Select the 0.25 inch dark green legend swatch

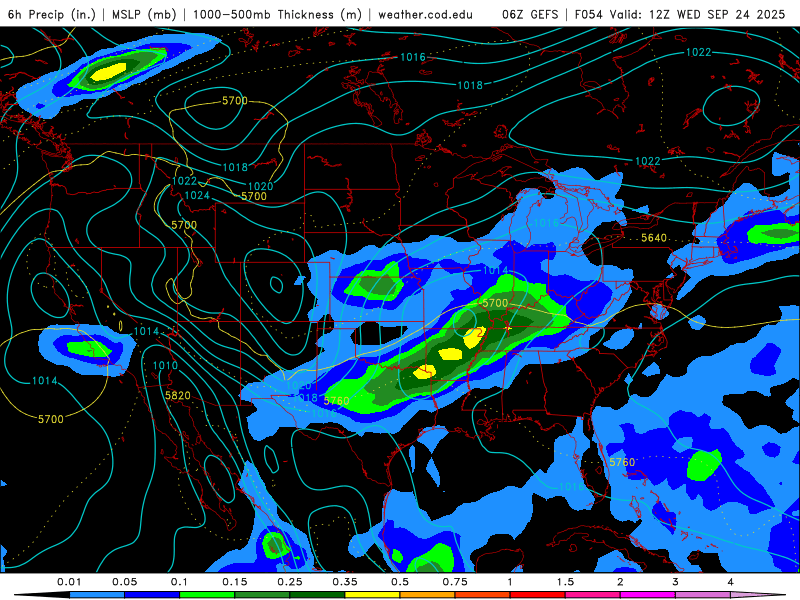coord(317,595)
